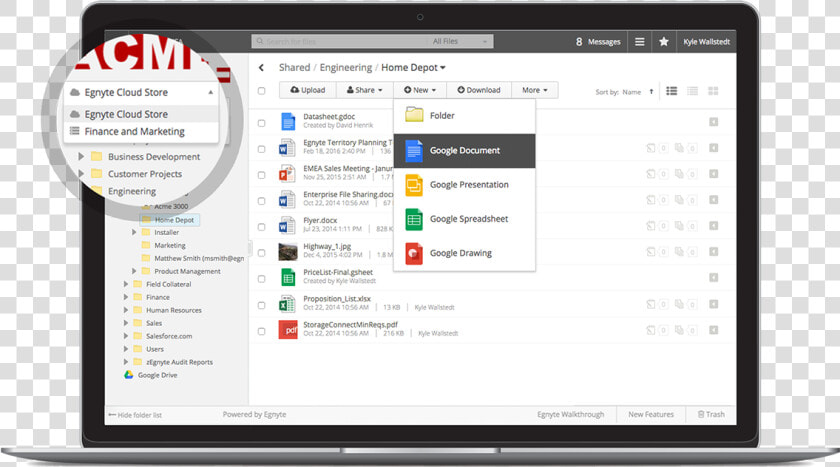Open Kyle Wallstedt user menu
840x467 pixels.
706,42
